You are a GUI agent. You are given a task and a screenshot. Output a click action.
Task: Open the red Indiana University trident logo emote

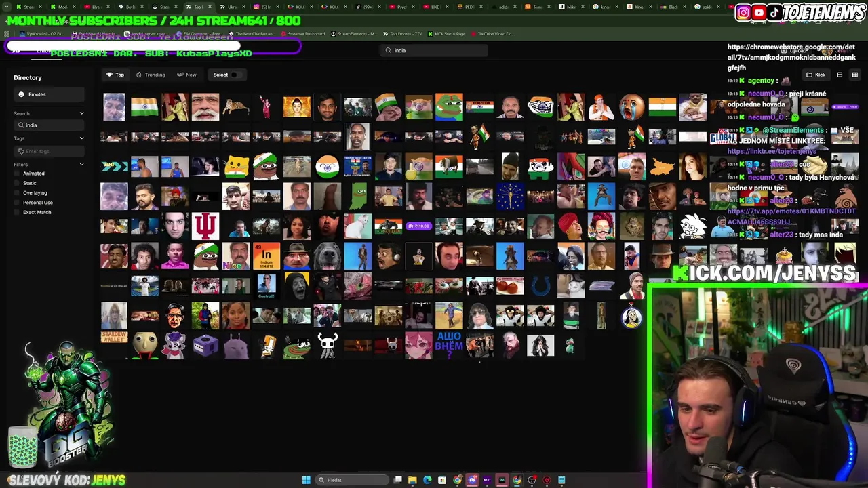[x=205, y=226]
